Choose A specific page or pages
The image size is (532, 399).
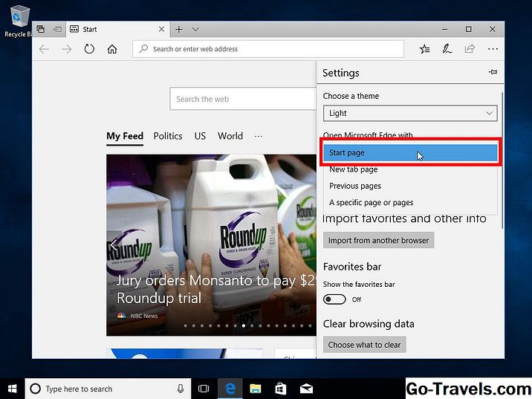410,203
